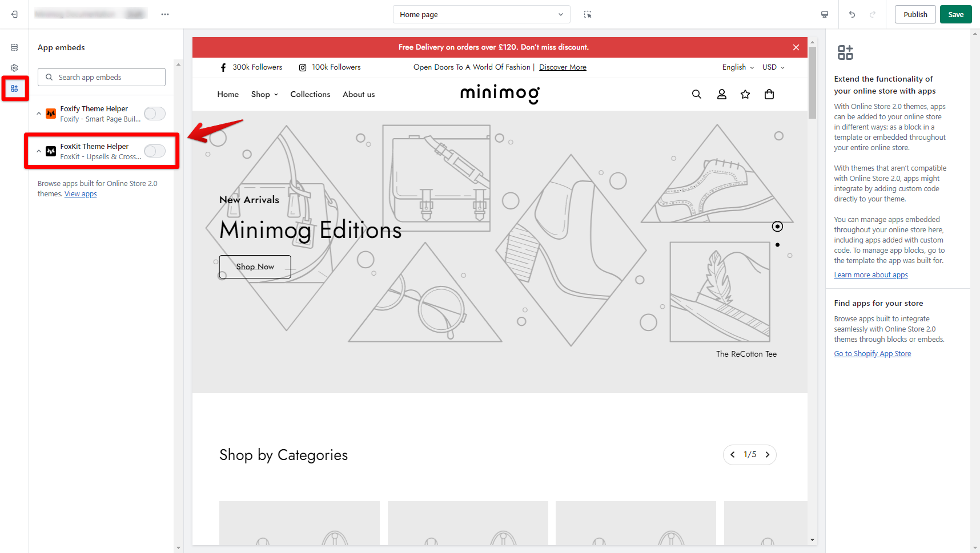Click the 100k Followers text
The width and height of the screenshot is (980, 553).
tap(336, 67)
